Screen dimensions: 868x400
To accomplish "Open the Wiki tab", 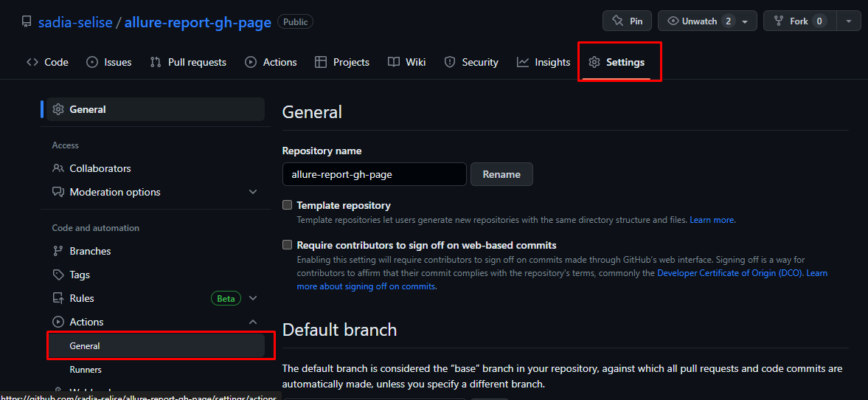I will (x=407, y=62).
